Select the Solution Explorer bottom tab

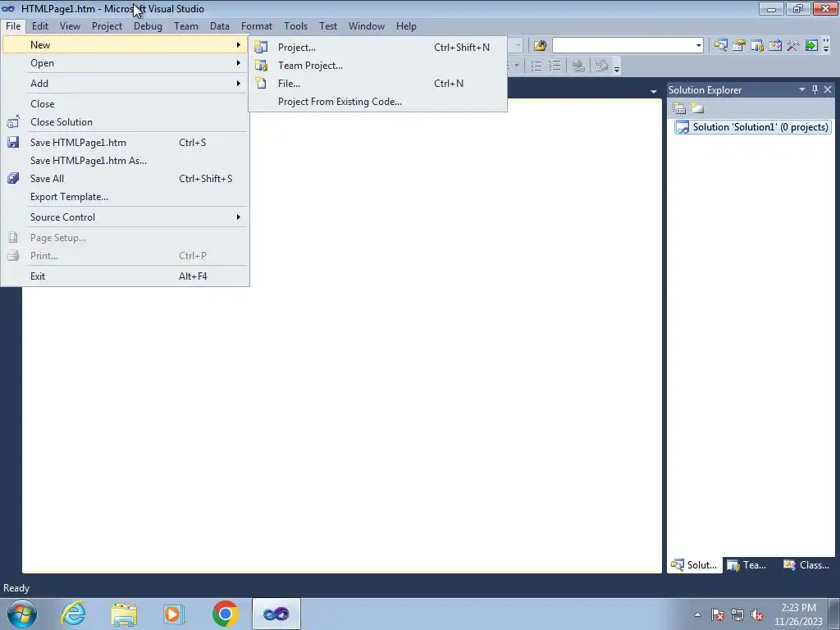tap(694, 564)
